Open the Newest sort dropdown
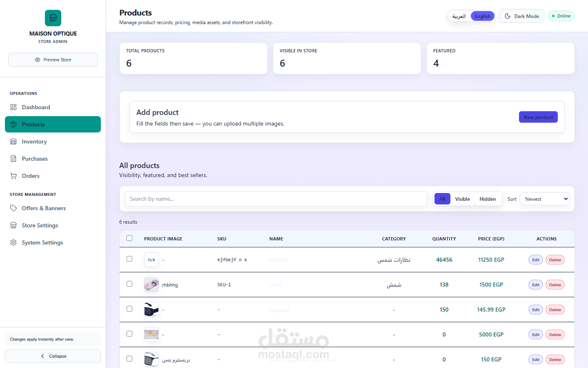The height and width of the screenshot is (368, 588). tap(545, 199)
